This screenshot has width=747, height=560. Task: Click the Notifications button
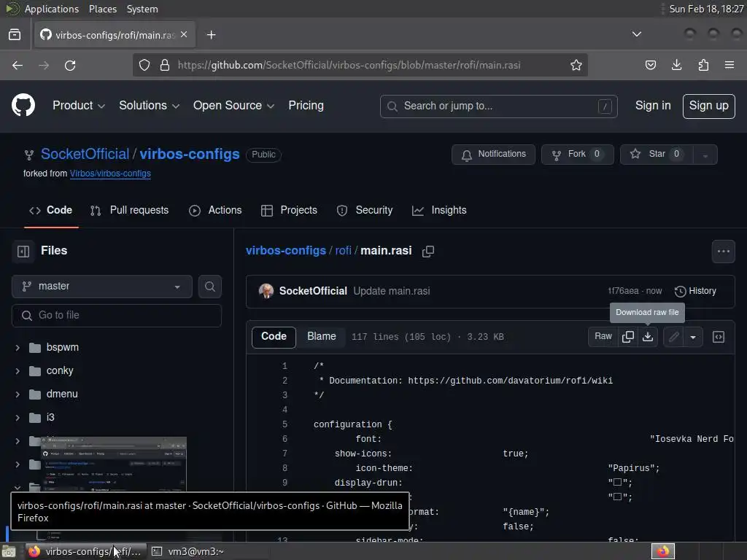(x=494, y=155)
